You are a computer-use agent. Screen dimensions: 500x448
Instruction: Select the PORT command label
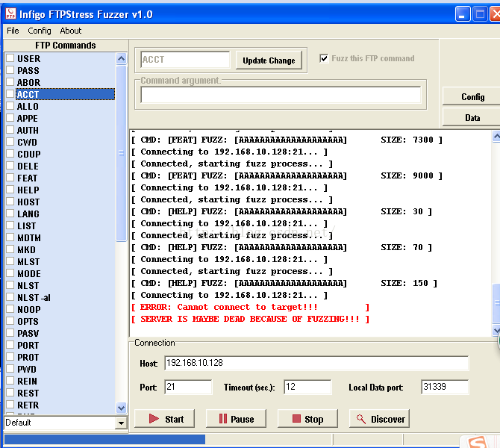28,345
